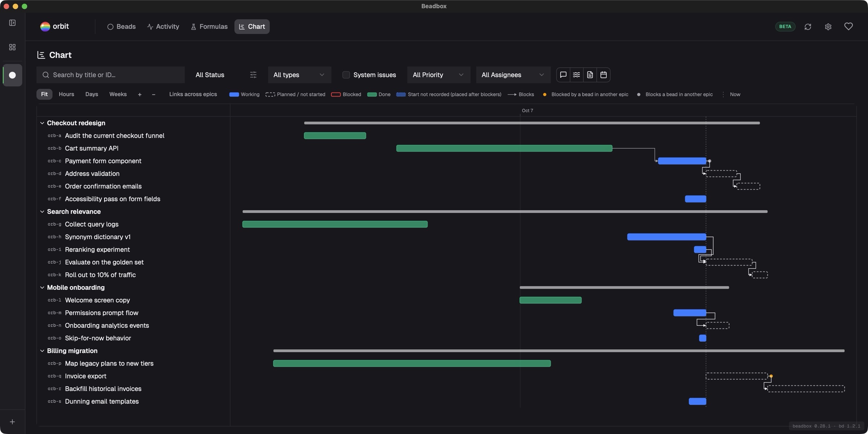Open the All types dropdown
Screen dimensions: 868x434
299,75
